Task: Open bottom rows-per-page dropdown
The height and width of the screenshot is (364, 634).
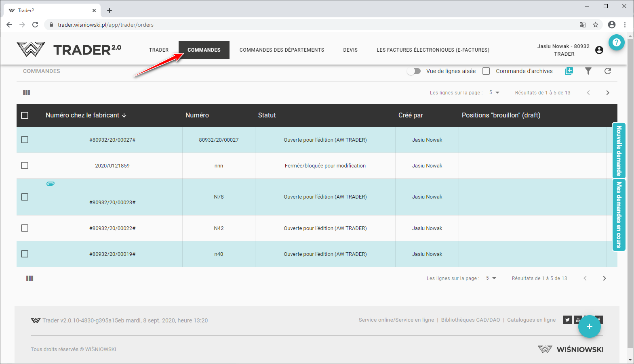Action: pos(491,278)
